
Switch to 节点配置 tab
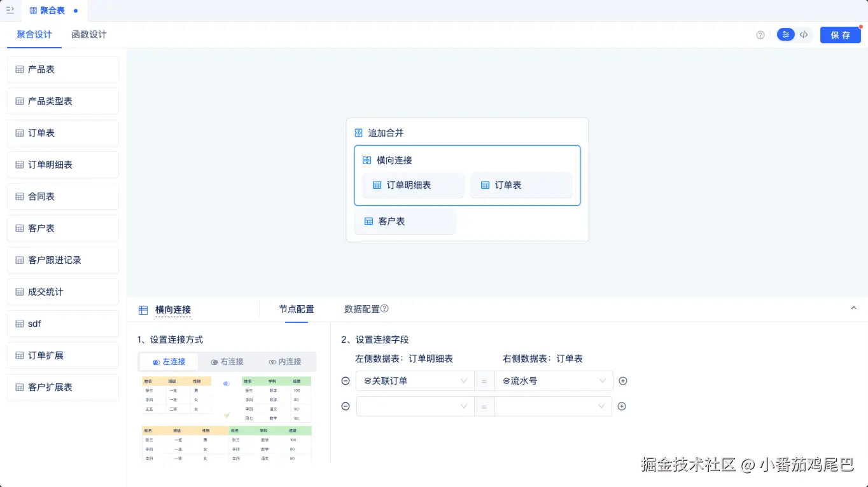(x=297, y=309)
